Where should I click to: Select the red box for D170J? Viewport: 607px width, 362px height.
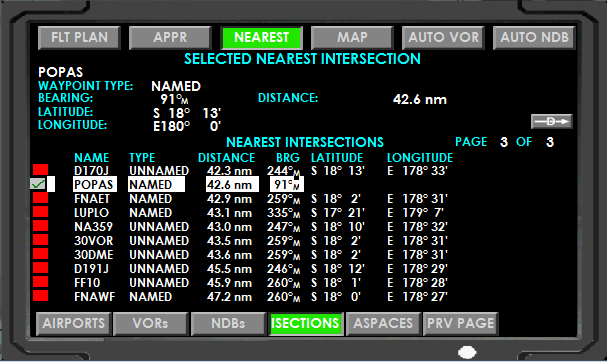point(40,170)
